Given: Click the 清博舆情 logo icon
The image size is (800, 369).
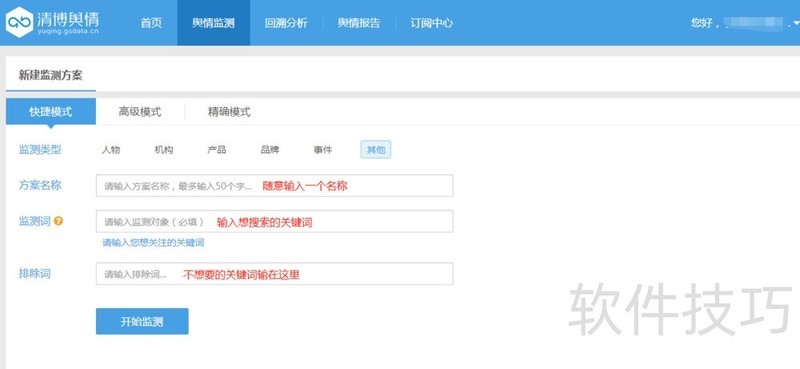Looking at the screenshot, I should [x=19, y=22].
